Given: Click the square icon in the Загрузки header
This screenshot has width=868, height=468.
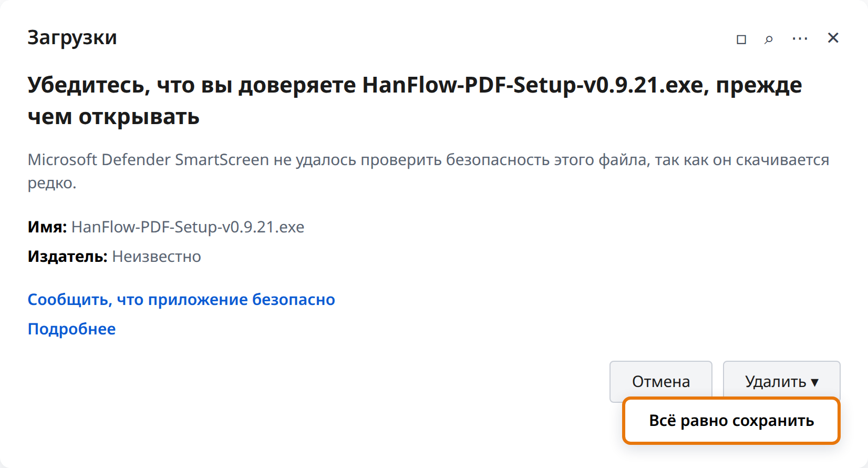Looking at the screenshot, I should click(741, 39).
